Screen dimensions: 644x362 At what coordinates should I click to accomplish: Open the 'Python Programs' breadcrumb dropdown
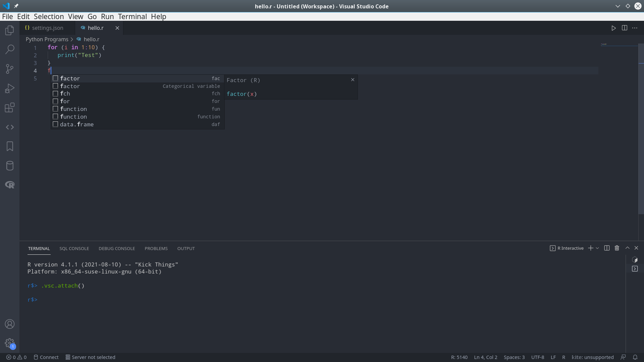pos(46,39)
